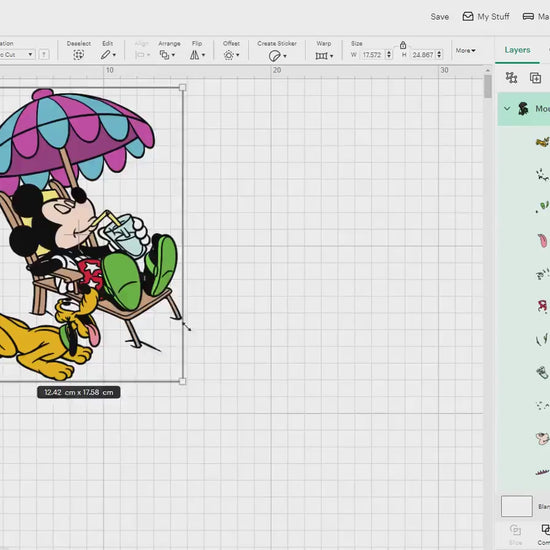Click the Combine icon at panel bottom
The width and height of the screenshot is (550, 550).
545,530
